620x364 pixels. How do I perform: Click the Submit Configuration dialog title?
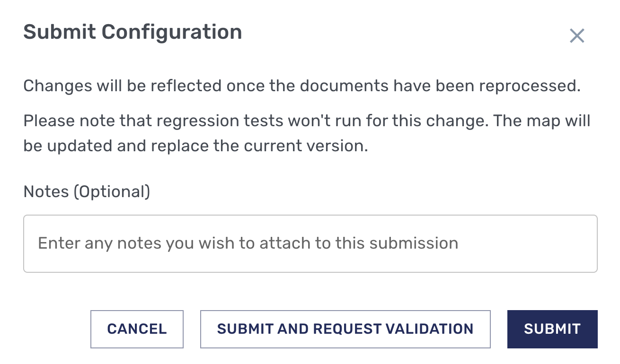(133, 32)
